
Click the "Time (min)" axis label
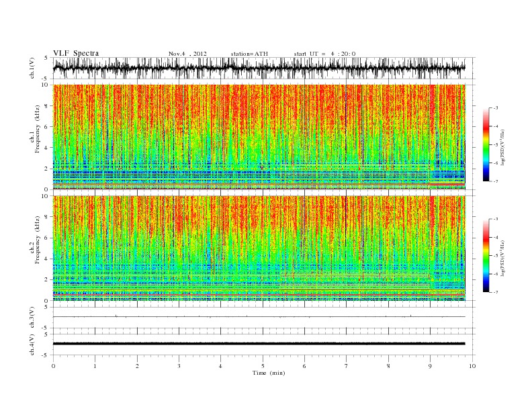(x=269, y=373)
